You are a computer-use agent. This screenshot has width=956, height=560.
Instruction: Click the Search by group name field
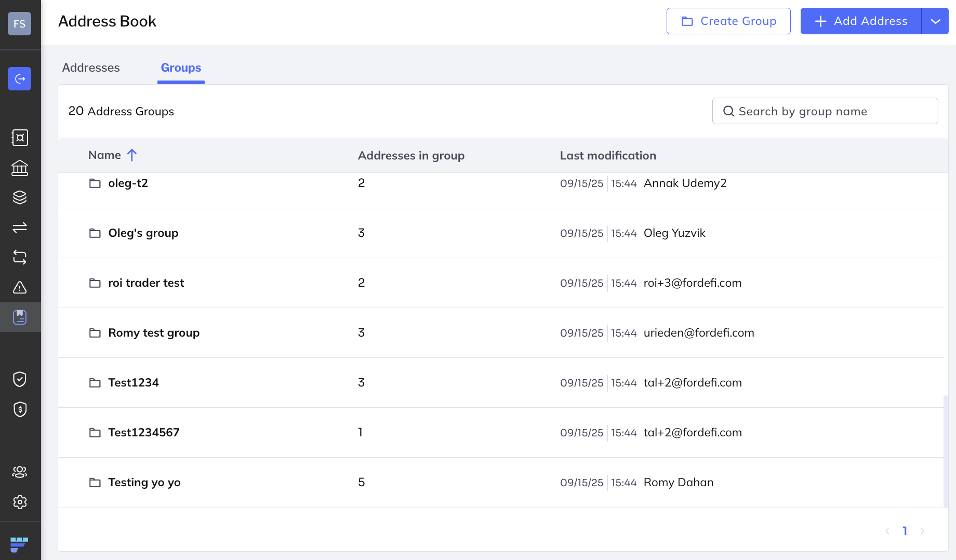pyautogui.click(x=825, y=111)
